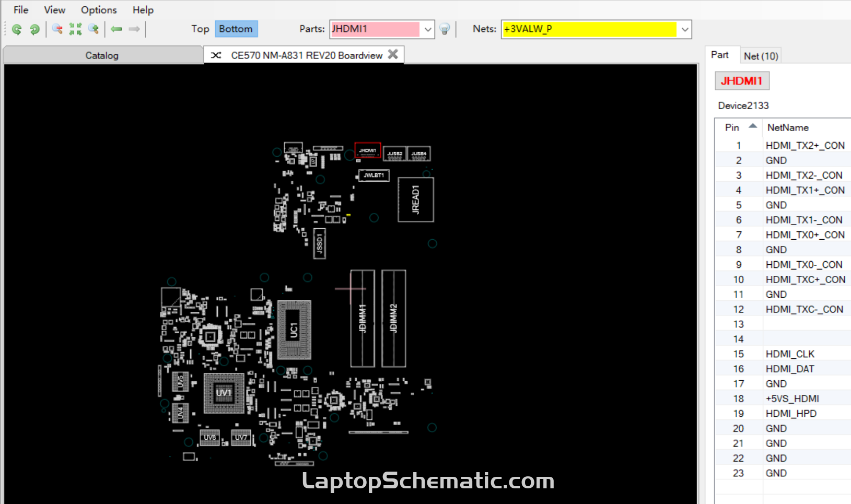Select pin 16 HDMI_DAT row
851x504 pixels.
[x=783, y=369]
